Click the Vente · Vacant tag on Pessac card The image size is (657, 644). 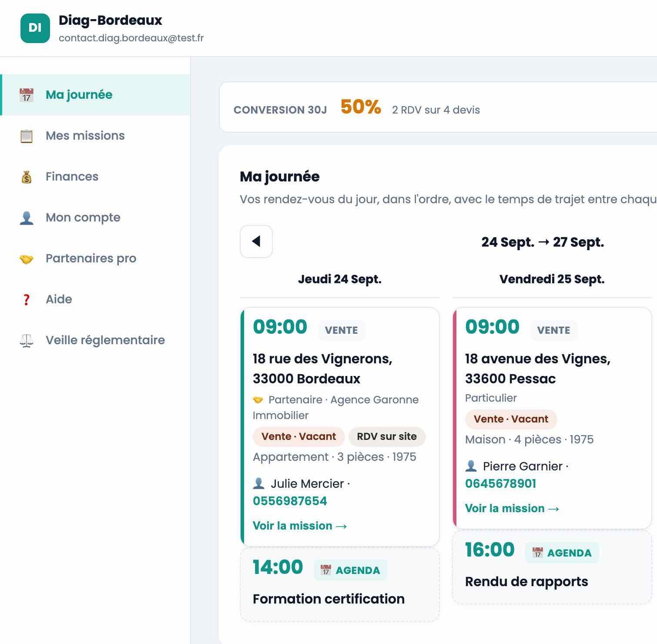(511, 419)
